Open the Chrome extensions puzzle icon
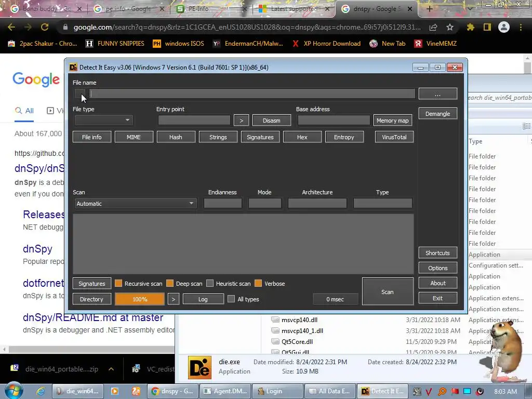Viewport: 532px width, 399px height. coord(471,27)
